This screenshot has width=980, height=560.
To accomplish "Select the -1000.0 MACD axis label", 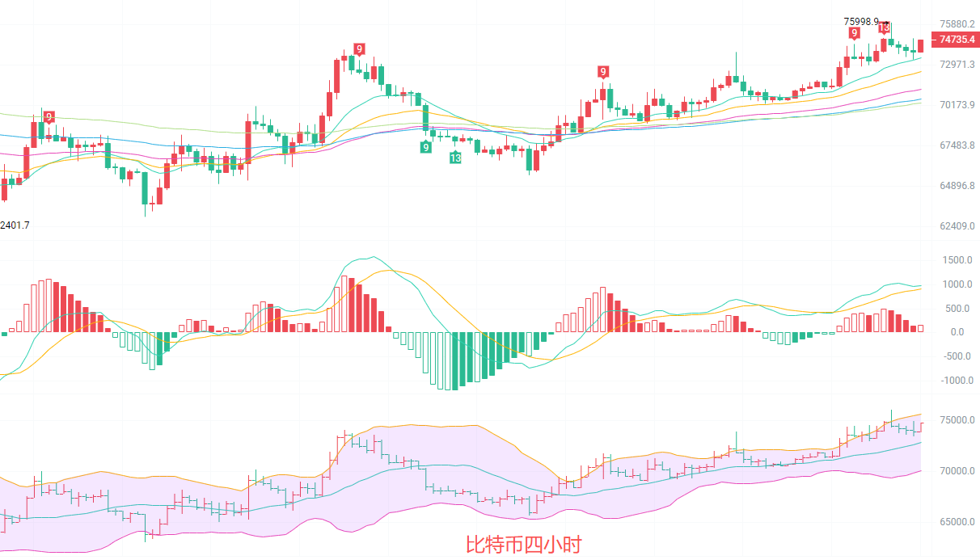I will coord(956,381).
